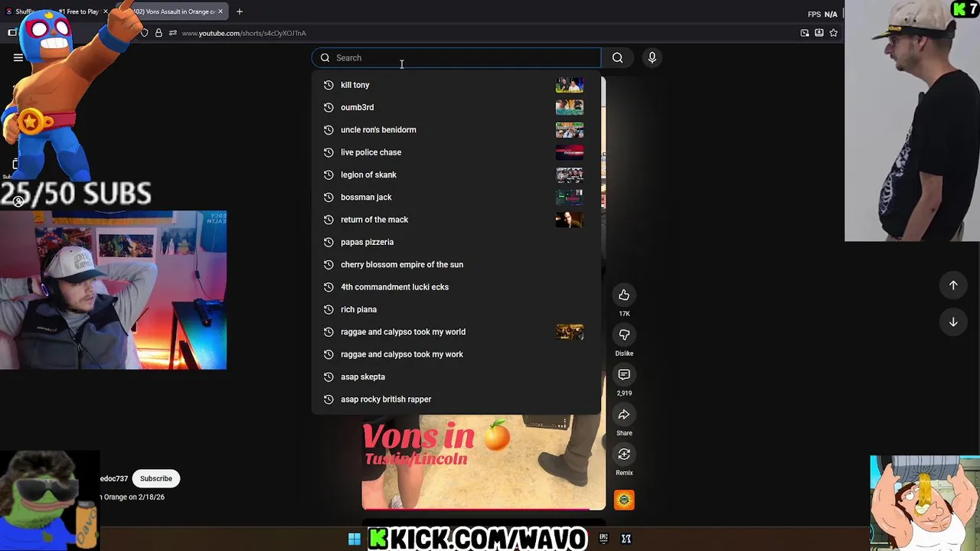Pick 'bossman jack' search suggestion

click(x=456, y=197)
